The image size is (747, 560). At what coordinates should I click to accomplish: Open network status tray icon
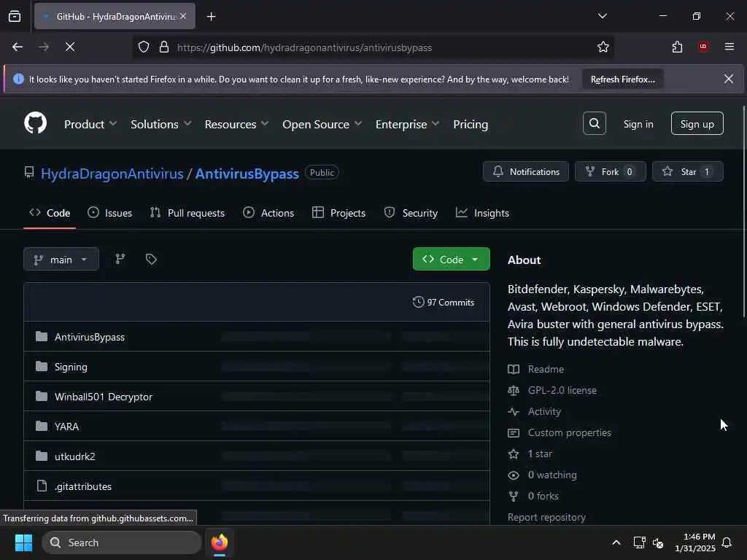[639, 542]
